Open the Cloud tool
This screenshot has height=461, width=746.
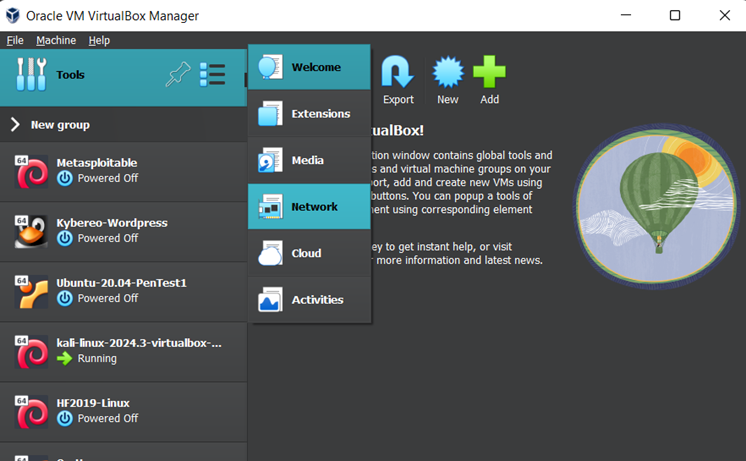[309, 253]
